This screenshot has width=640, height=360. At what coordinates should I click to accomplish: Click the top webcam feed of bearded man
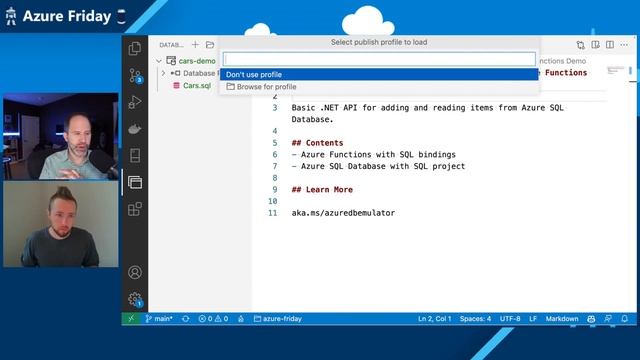(61, 136)
